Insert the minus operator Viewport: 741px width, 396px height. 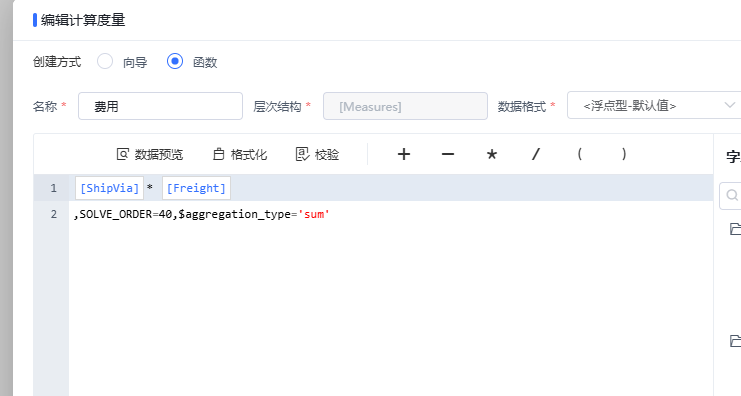pyautogui.click(x=448, y=154)
